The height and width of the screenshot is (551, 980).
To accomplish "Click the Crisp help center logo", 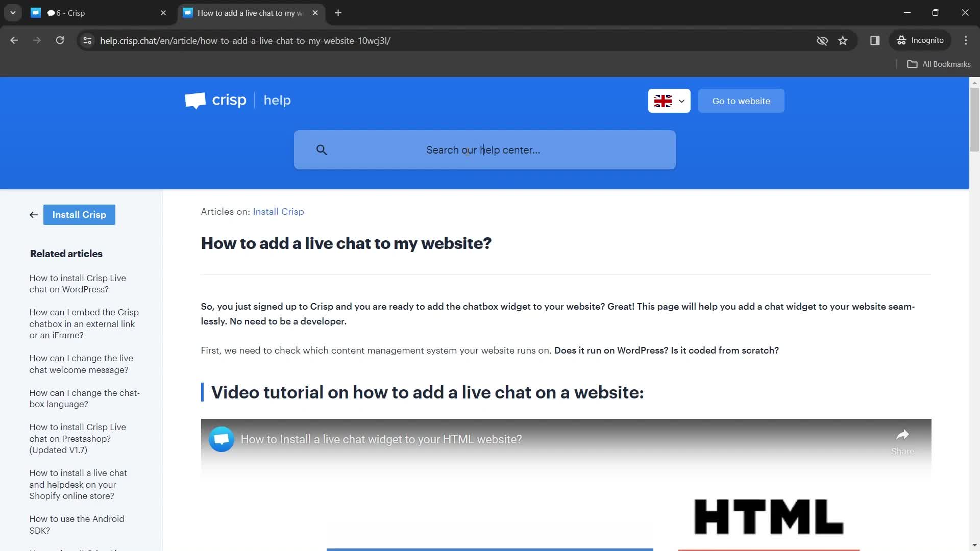I will pyautogui.click(x=237, y=100).
